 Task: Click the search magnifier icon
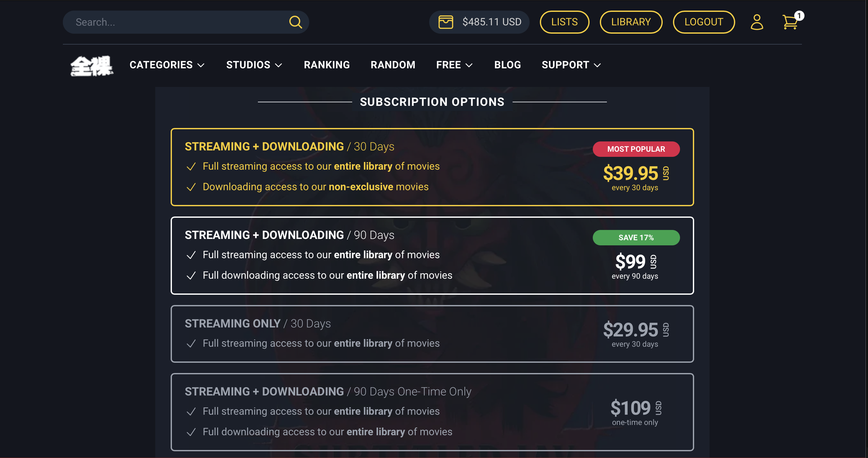click(295, 22)
